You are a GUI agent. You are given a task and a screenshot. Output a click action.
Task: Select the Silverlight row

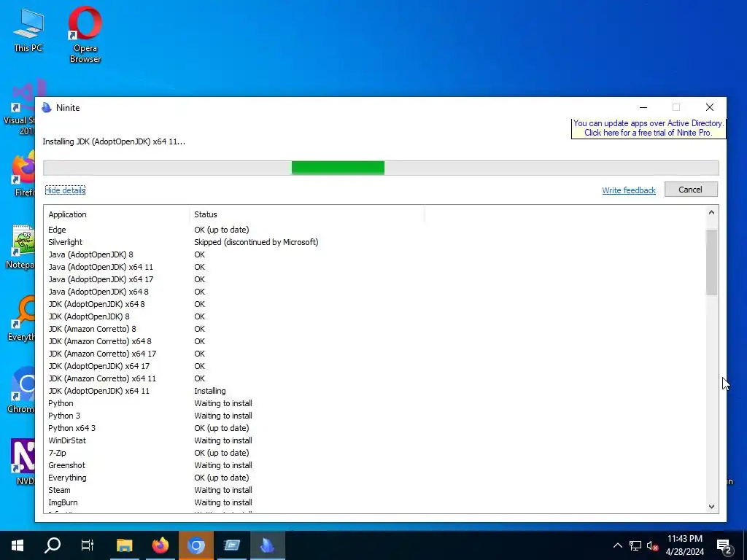[374, 242]
